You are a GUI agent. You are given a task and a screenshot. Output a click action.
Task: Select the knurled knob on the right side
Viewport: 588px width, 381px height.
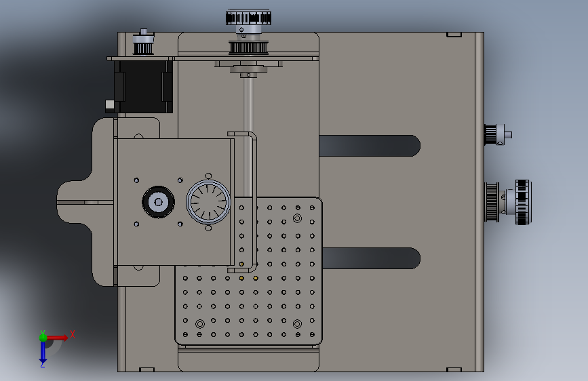click(x=523, y=202)
